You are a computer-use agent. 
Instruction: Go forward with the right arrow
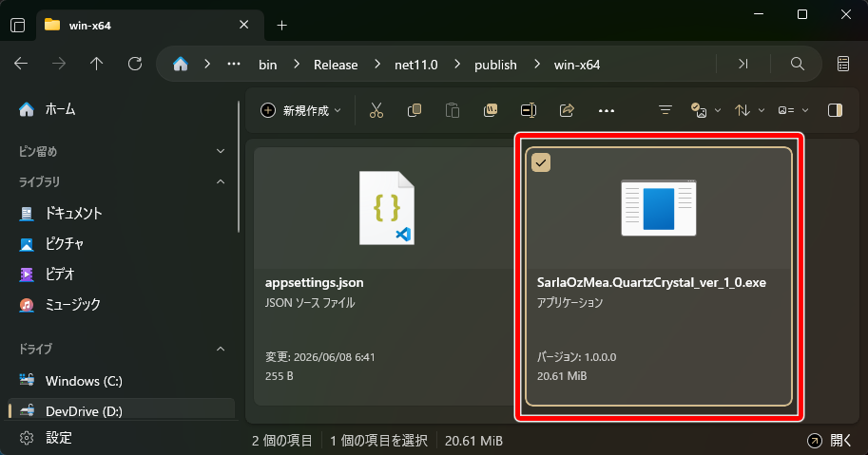click(x=59, y=65)
